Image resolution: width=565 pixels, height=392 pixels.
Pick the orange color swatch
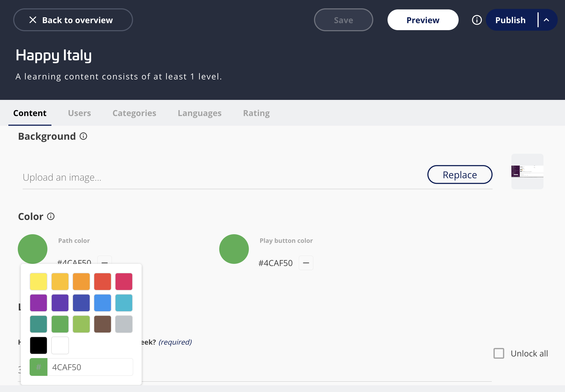pyautogui.click(x=81, y=282)
